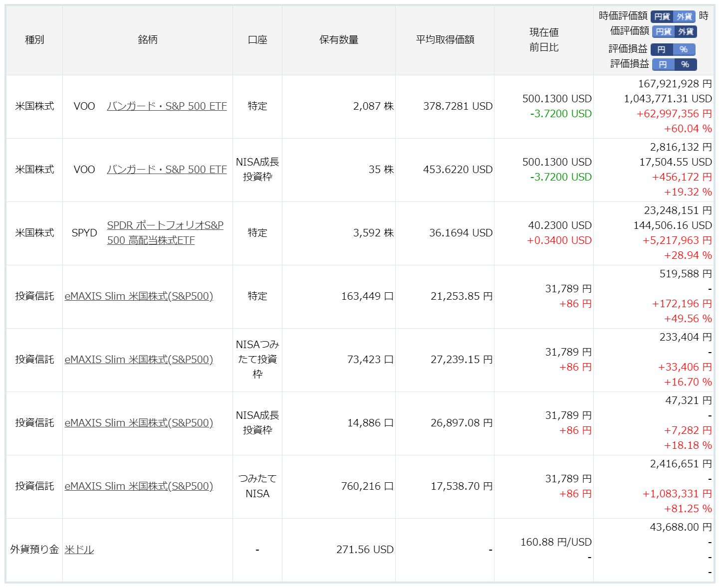The width and height of the screenshot is (721, 588).
Task: Click the 保有数量 column header
Action: (x=339, y=40)
